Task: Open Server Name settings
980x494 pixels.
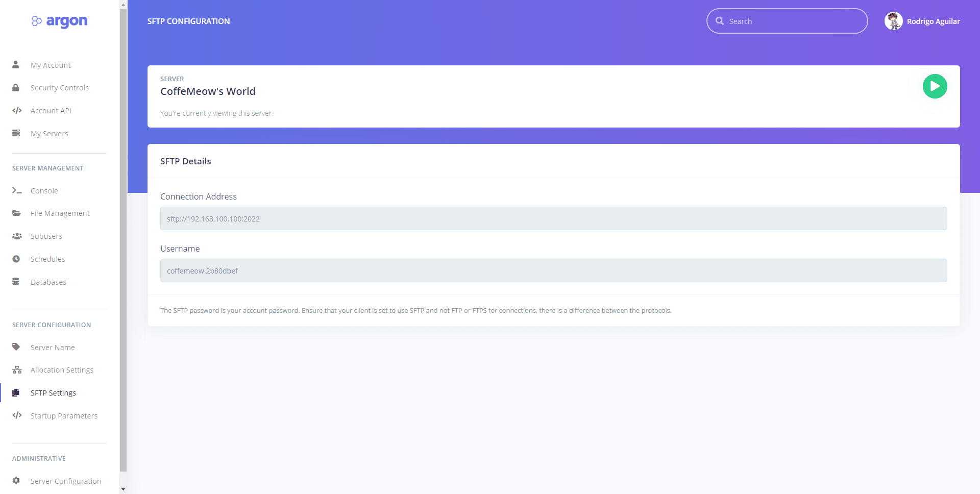Action: pos(53,348)
